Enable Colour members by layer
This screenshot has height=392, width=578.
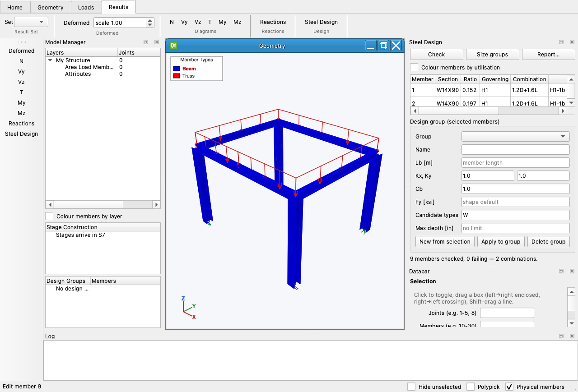tap(49, 216)
